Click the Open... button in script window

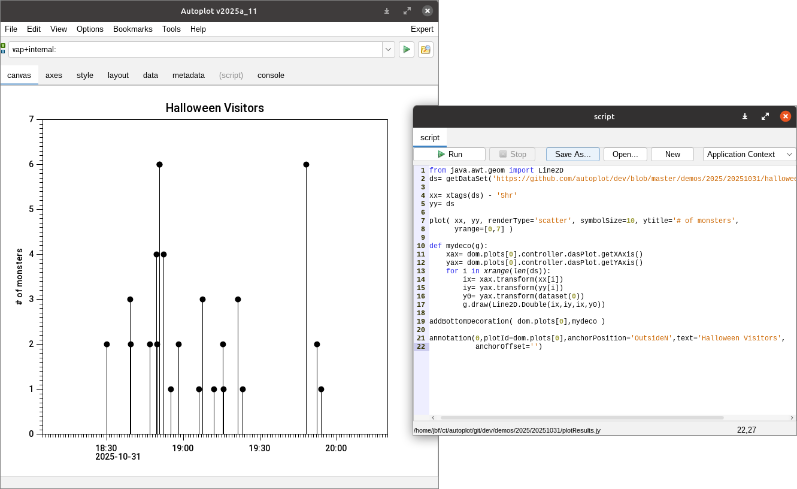tap(625, 154)
